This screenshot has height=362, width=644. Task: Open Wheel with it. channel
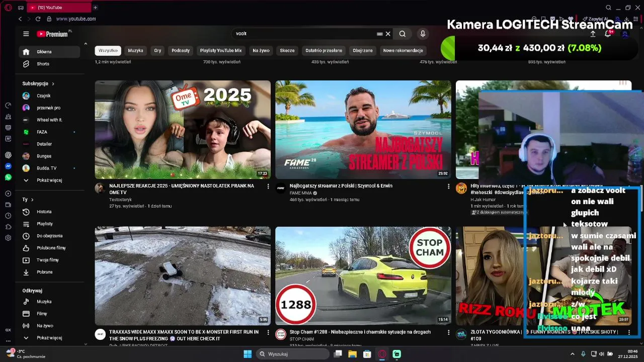click(x=49, y=120)
